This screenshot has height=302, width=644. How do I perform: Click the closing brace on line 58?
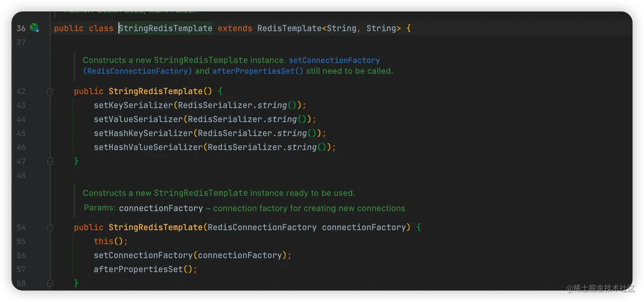(x=76, y=283)
